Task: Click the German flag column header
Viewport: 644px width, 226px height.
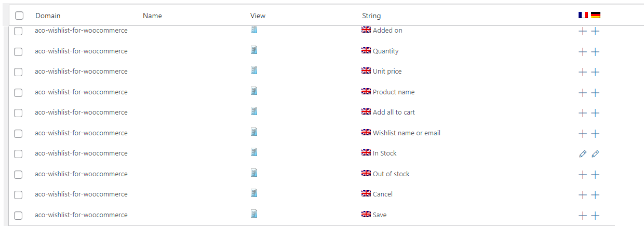Action: click(596, 15)
